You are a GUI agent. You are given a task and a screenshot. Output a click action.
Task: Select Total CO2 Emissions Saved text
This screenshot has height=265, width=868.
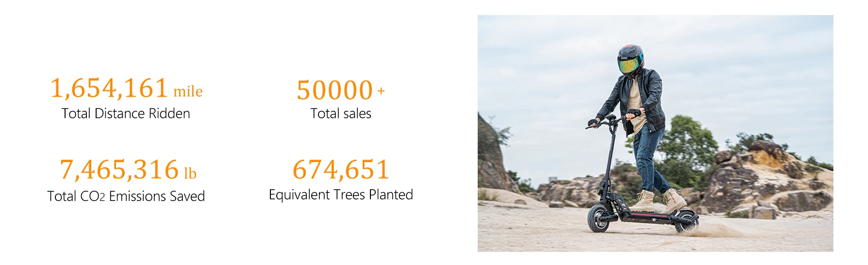126,196
